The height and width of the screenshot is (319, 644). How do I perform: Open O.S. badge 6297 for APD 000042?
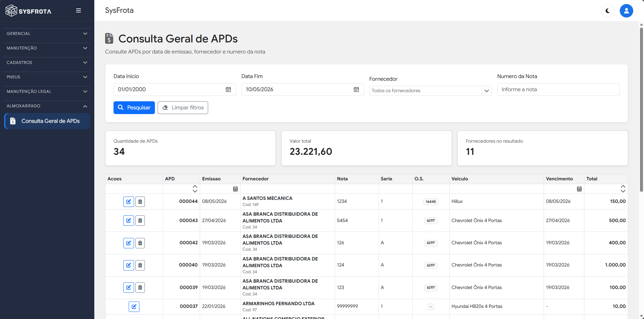tap(431, 243)
